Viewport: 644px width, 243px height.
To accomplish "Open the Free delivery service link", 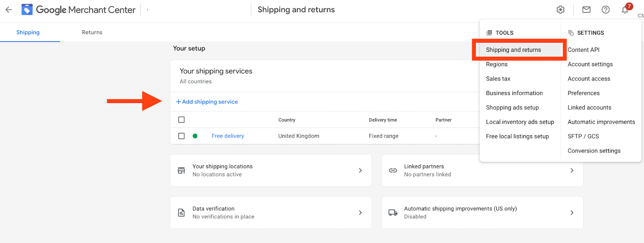I will point(228,136).
